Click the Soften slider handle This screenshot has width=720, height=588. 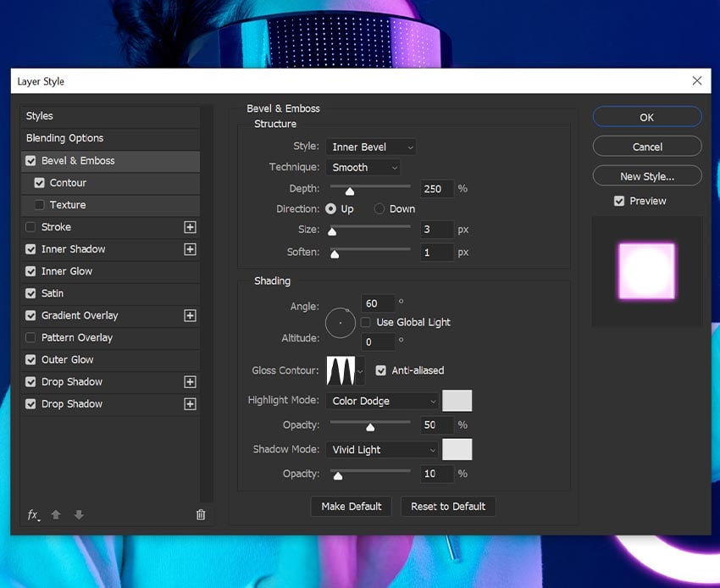pos(335,254)
